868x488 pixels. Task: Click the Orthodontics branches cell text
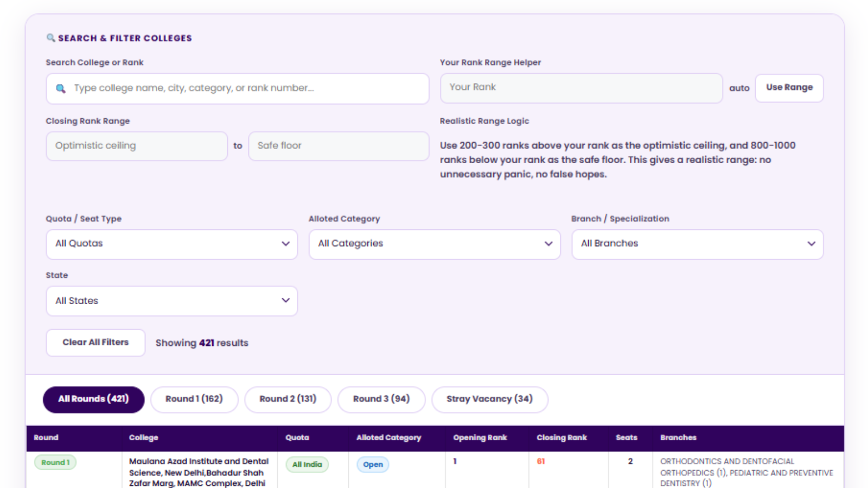(x=746, y=472)
